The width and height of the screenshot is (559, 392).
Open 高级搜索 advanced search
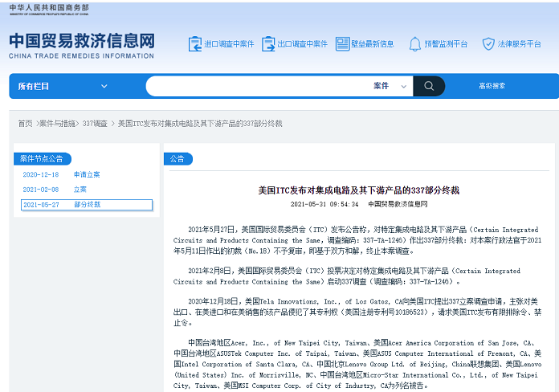[x=492, y=86]
